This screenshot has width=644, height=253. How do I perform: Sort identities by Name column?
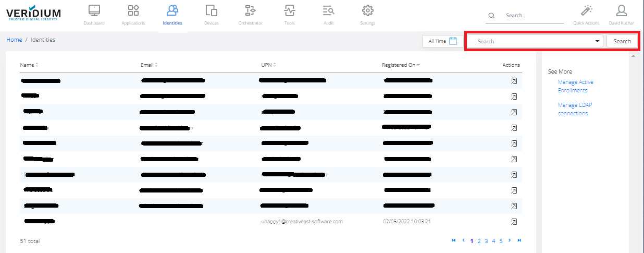point(29,65)
